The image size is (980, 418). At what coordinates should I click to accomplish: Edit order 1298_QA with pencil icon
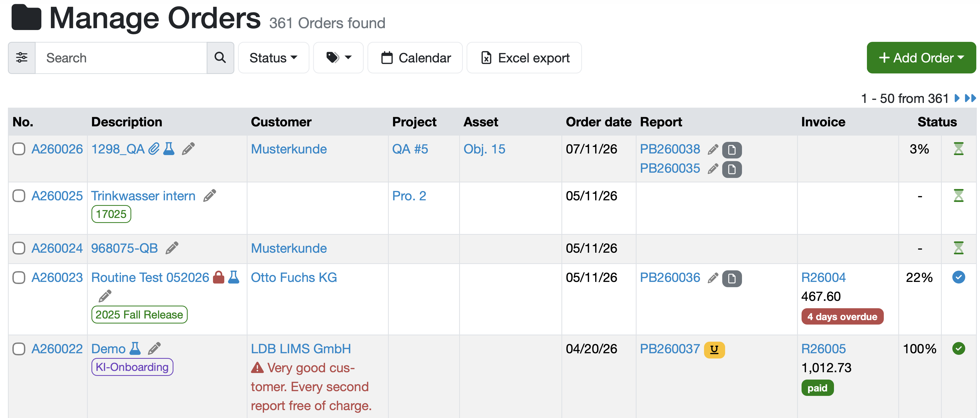click(x=188, y=148)
